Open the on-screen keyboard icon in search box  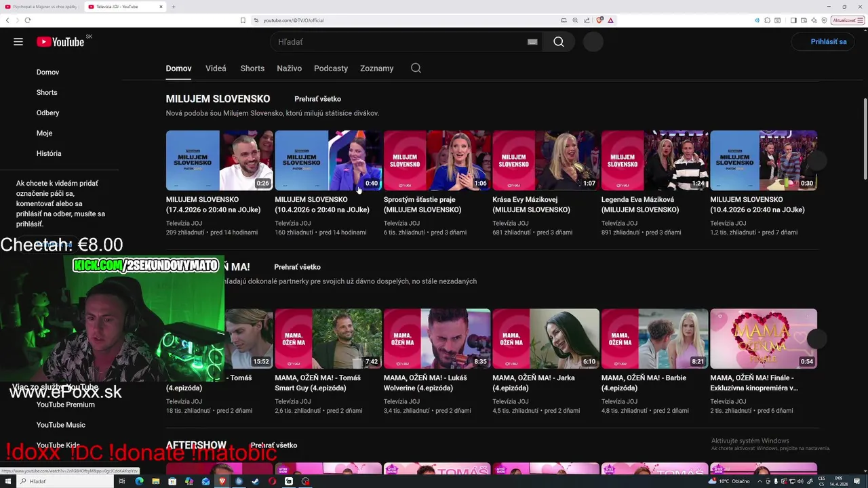coord(532,41)
